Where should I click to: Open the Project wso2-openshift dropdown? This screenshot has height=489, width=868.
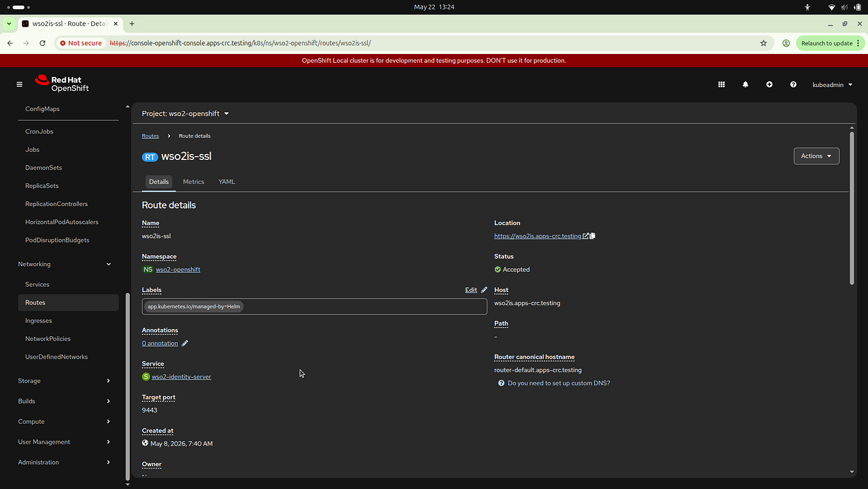185,114
